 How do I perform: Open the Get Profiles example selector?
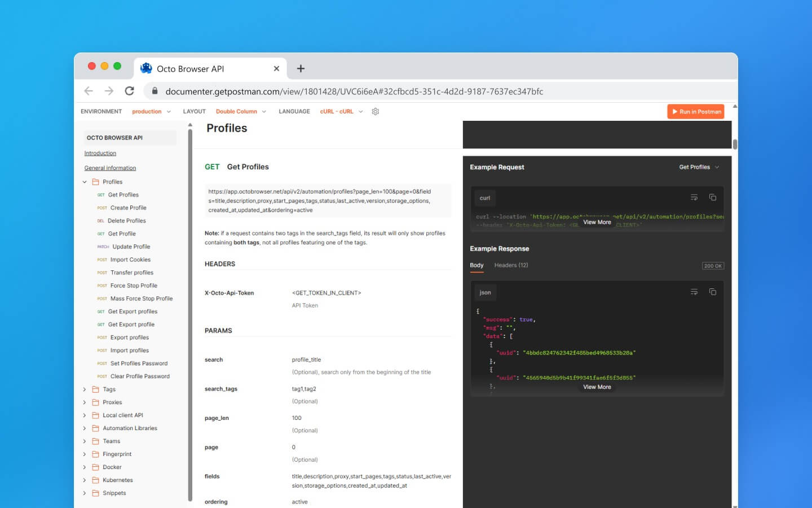(699, 167)
